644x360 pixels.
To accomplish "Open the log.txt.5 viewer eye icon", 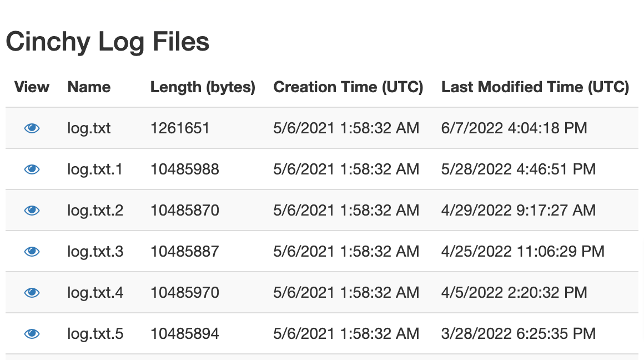I will [x=32, y=334].
